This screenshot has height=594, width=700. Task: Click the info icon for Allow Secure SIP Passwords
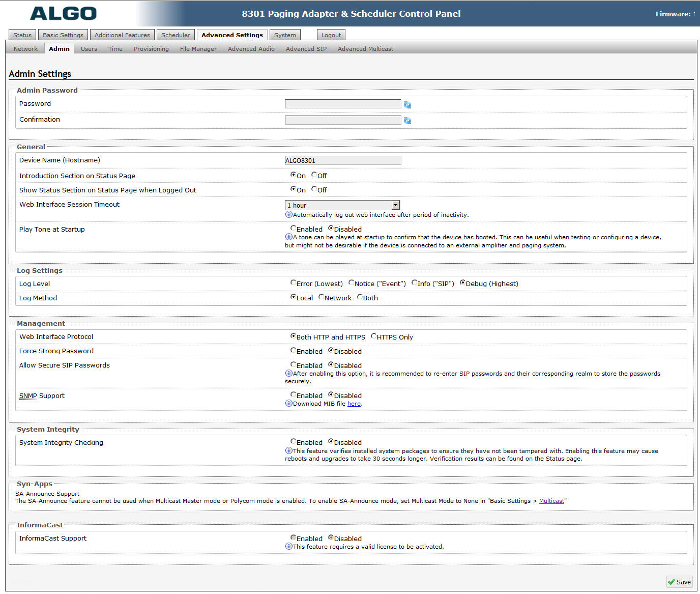click(x=288, y=373)
